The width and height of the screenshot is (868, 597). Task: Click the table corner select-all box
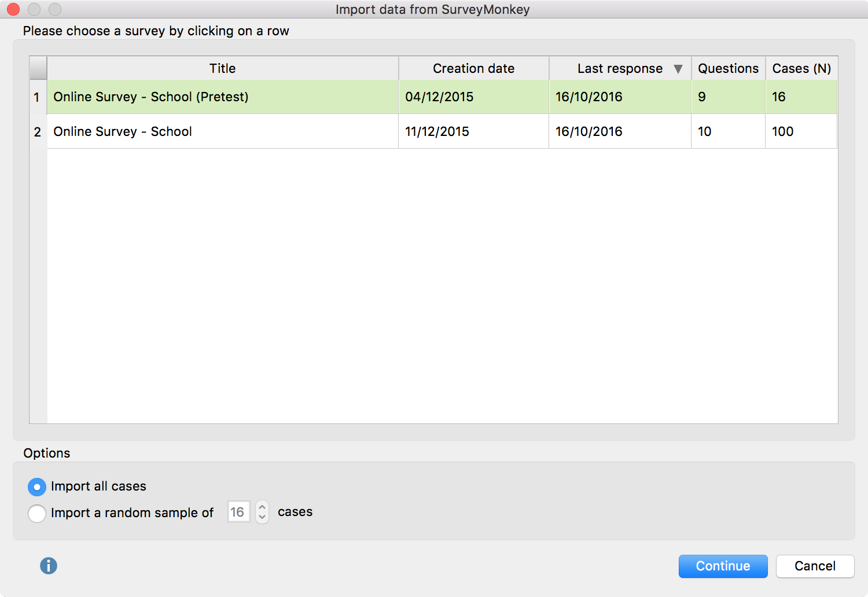coord(38,68)
